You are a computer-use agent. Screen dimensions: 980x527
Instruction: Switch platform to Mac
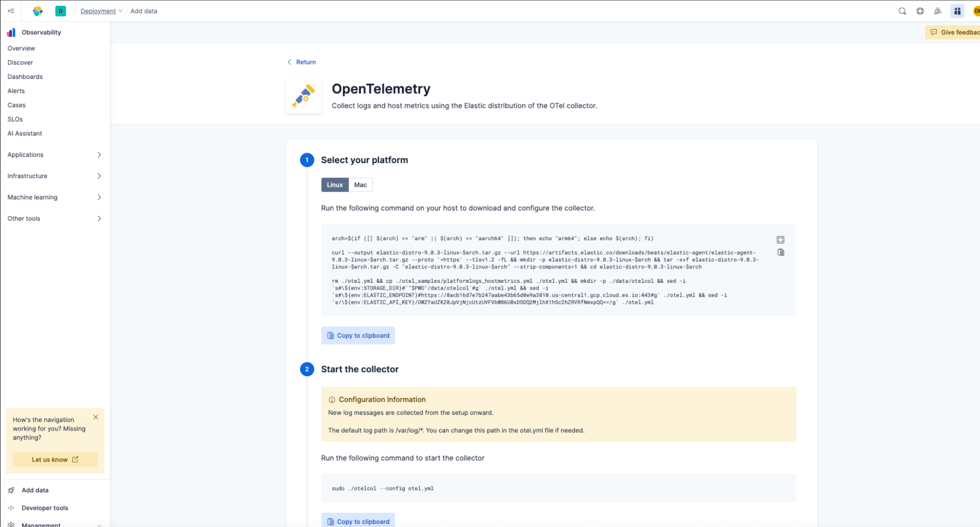[x=360, y=185]
